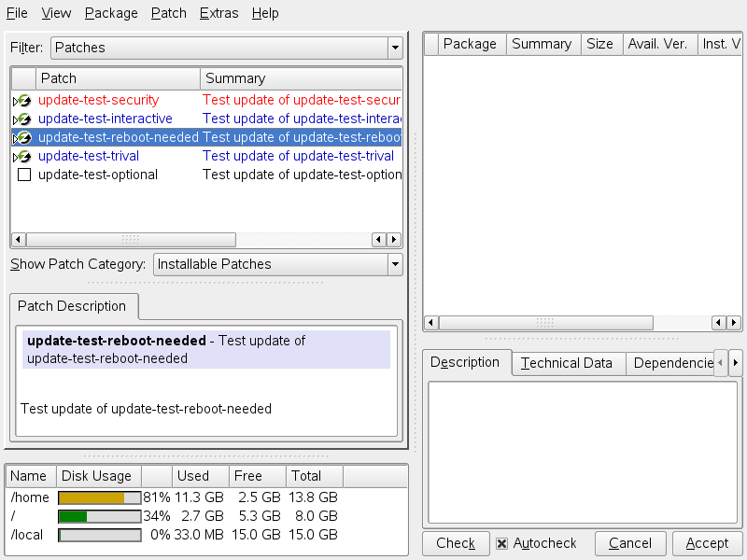The width and height of the screenshot is (747, 560).
Task: Select the update-test-optional patch name
Action: pyautogui.click(x=98, y=175)
